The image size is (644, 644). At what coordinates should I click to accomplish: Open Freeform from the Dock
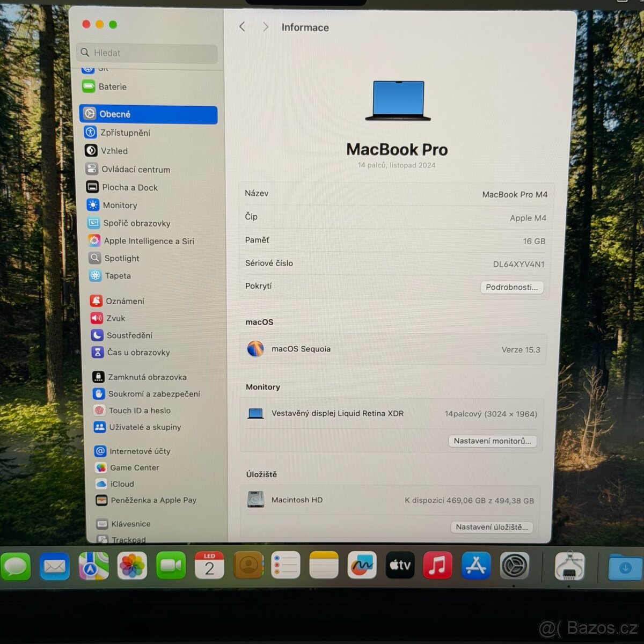(362, 565)
